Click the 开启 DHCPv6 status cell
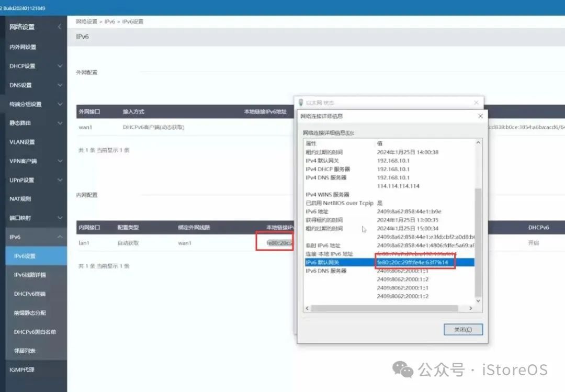The height and width of the screenshot is (392, 565). [x=533, y=243]
